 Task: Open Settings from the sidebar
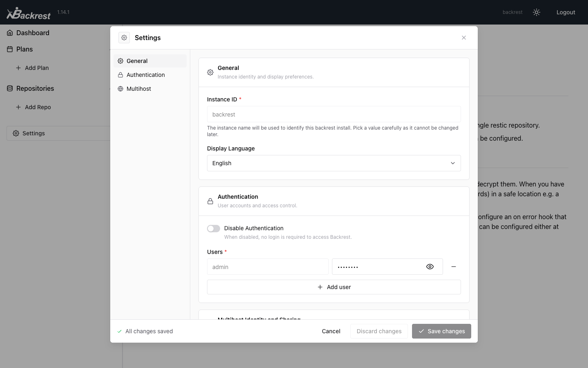click(58, 133)
